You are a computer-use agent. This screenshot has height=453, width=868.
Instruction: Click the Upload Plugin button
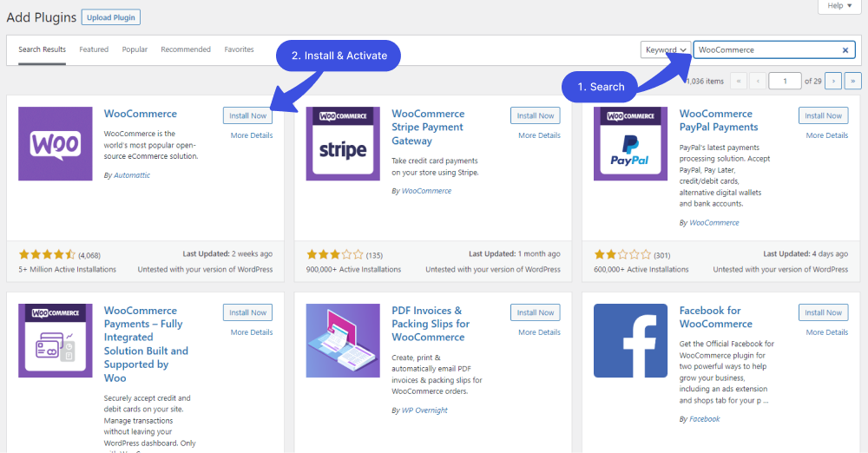tap(111, 17)
